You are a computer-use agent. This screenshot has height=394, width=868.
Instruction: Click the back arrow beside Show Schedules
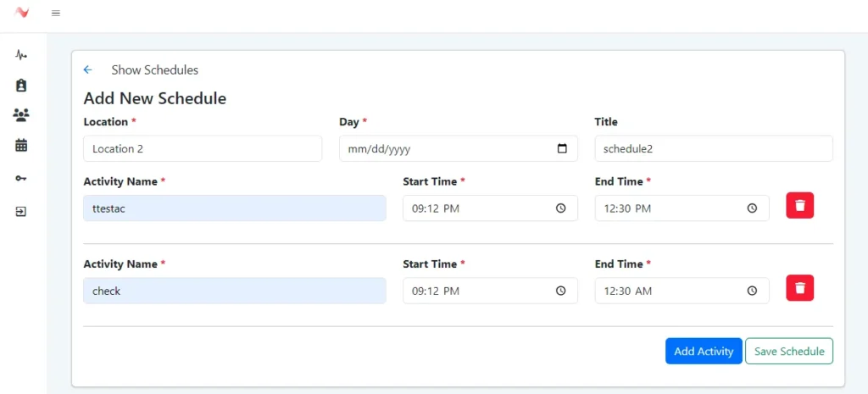(x=87, y=69)
